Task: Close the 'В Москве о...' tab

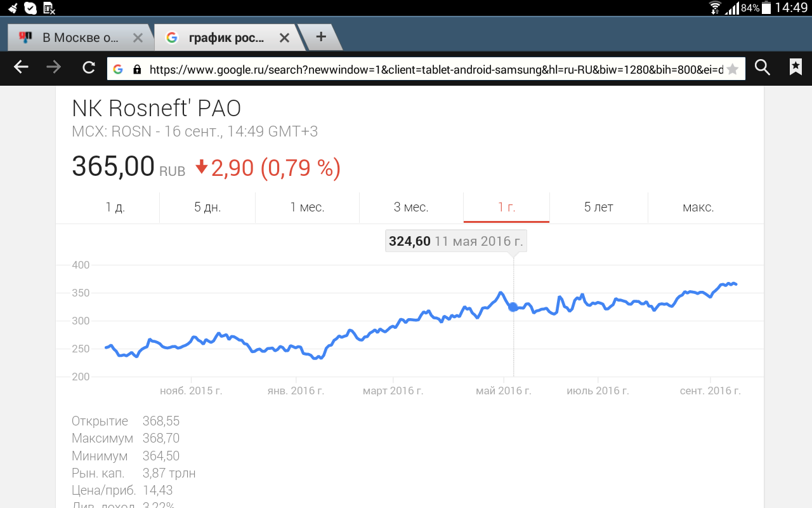Action: pos(138,38)
